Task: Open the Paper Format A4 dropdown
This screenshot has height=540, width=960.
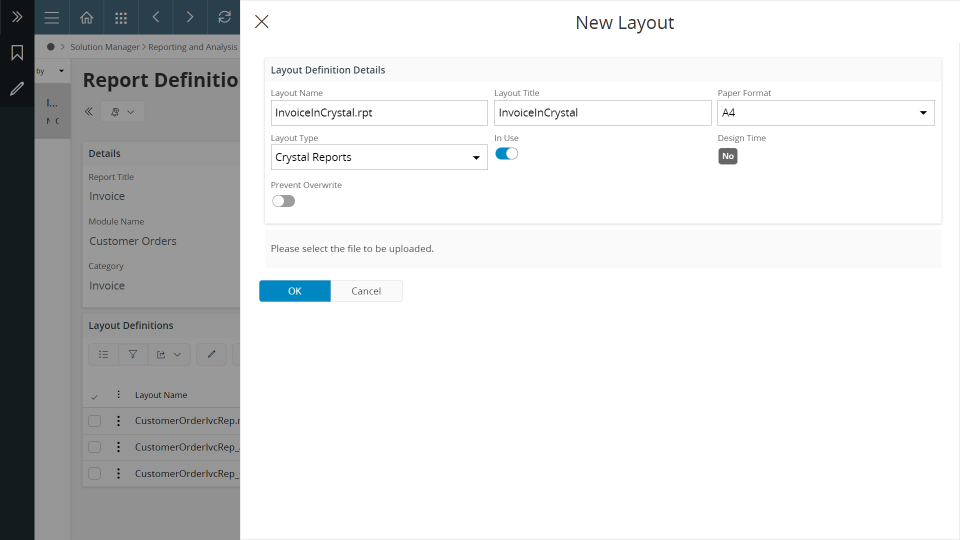Action: point(826,113)
